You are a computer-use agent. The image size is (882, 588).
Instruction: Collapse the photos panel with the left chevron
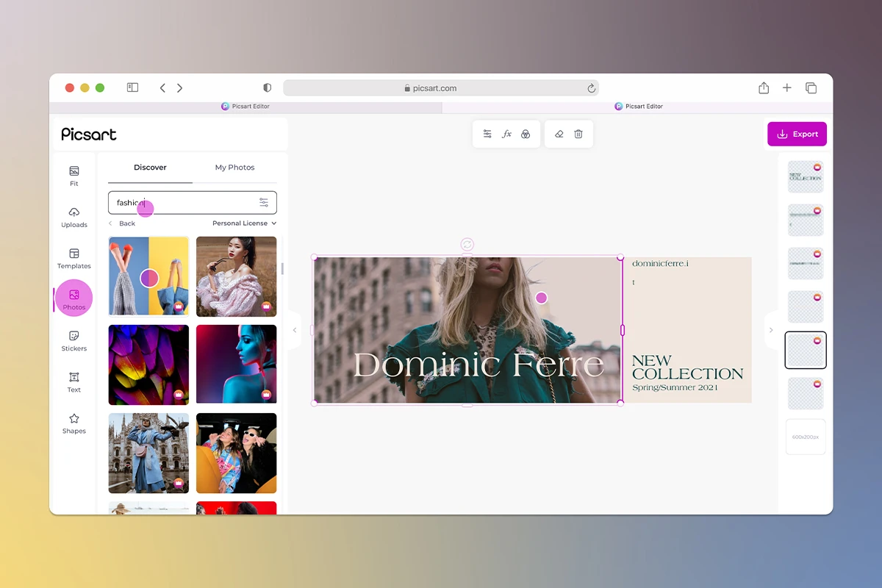[x=295, y=330]
